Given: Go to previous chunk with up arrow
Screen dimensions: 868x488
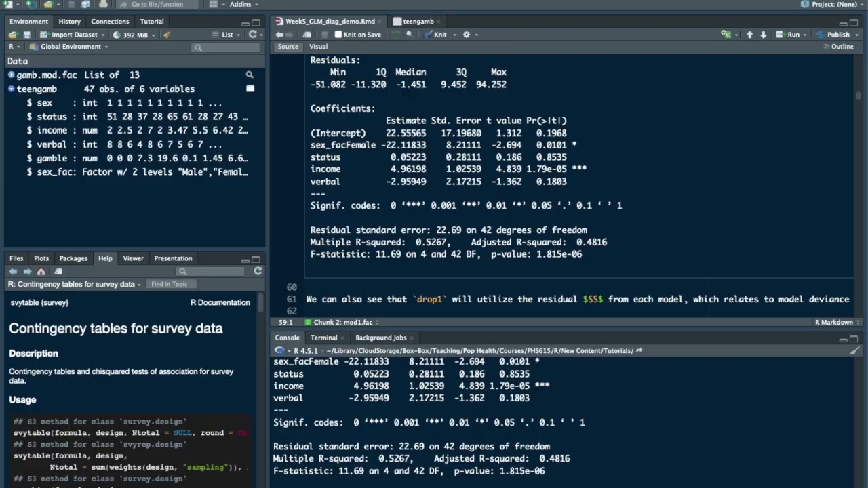Looking at the screenshot, I should (749, 35).
